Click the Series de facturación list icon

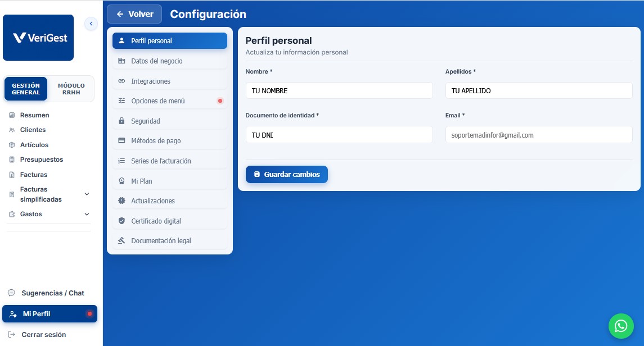point(121,161)
